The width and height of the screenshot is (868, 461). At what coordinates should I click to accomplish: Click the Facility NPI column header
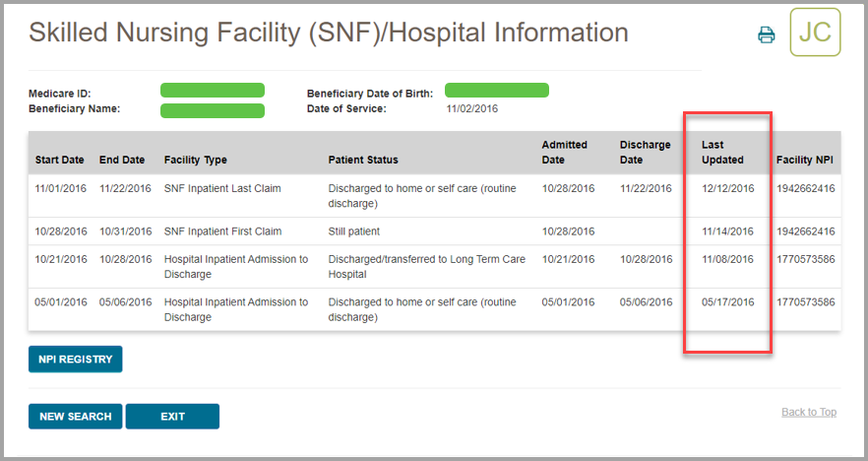(805, 160)
